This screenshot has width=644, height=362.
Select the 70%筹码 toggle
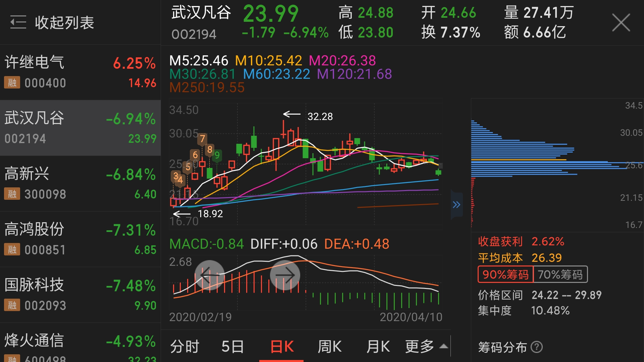tap(560, 275)
